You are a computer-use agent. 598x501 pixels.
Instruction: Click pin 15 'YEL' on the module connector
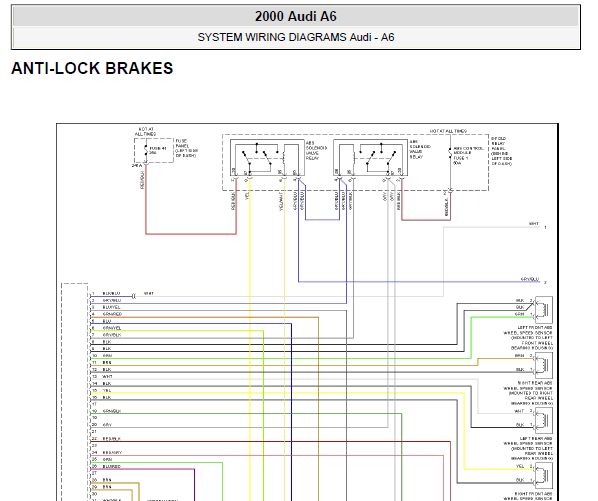click(107, 390)
